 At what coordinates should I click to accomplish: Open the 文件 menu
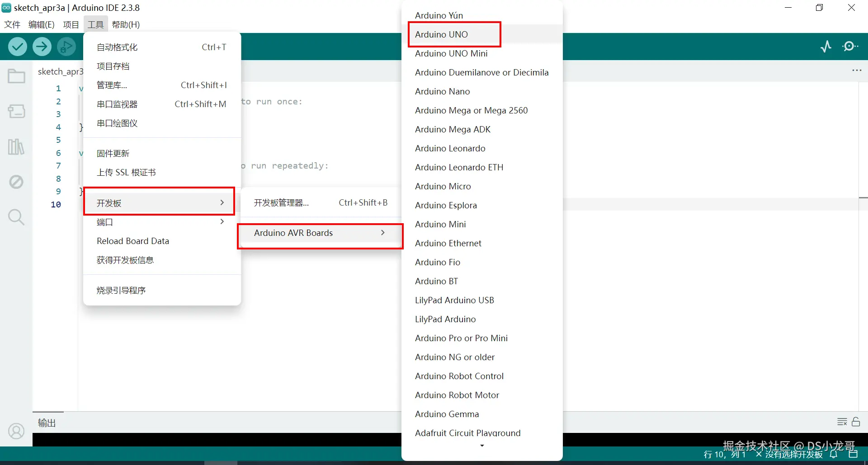pos(12,24)
